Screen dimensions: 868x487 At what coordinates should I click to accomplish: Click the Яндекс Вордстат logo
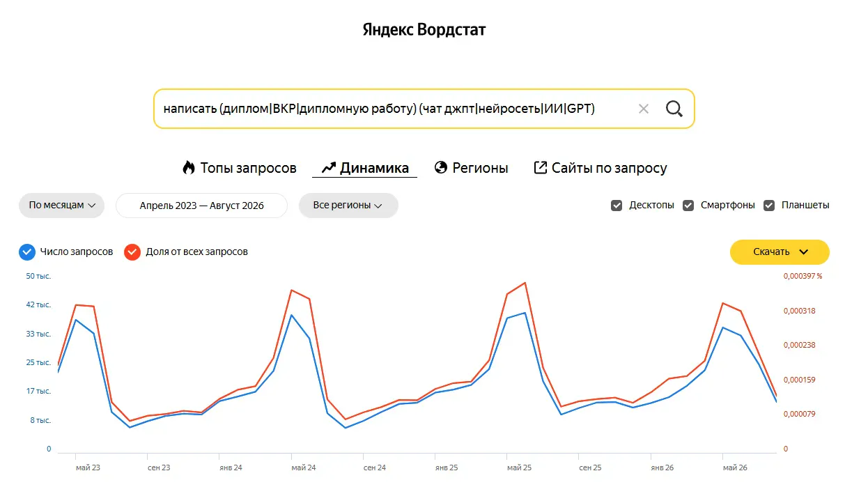pyautogui.click(x=424, y=30)
